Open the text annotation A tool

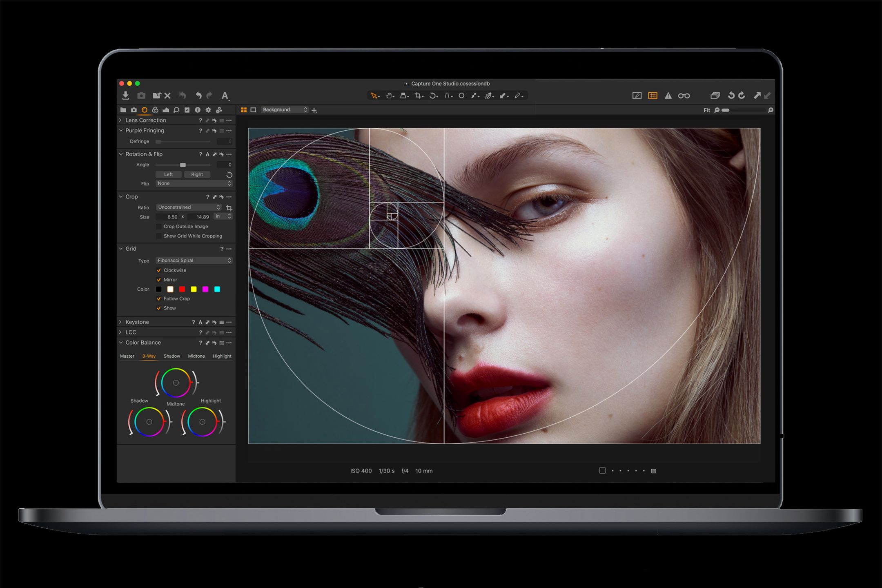(225, 96)
